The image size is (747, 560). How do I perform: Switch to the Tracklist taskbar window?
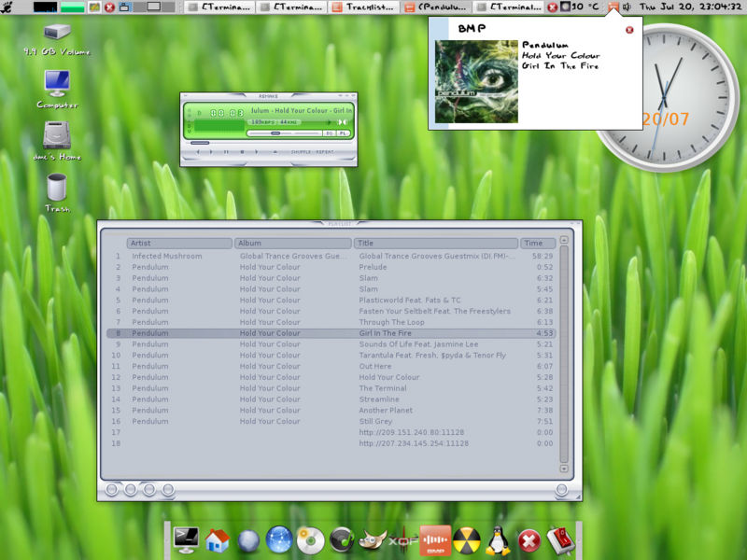coord(364,7)
